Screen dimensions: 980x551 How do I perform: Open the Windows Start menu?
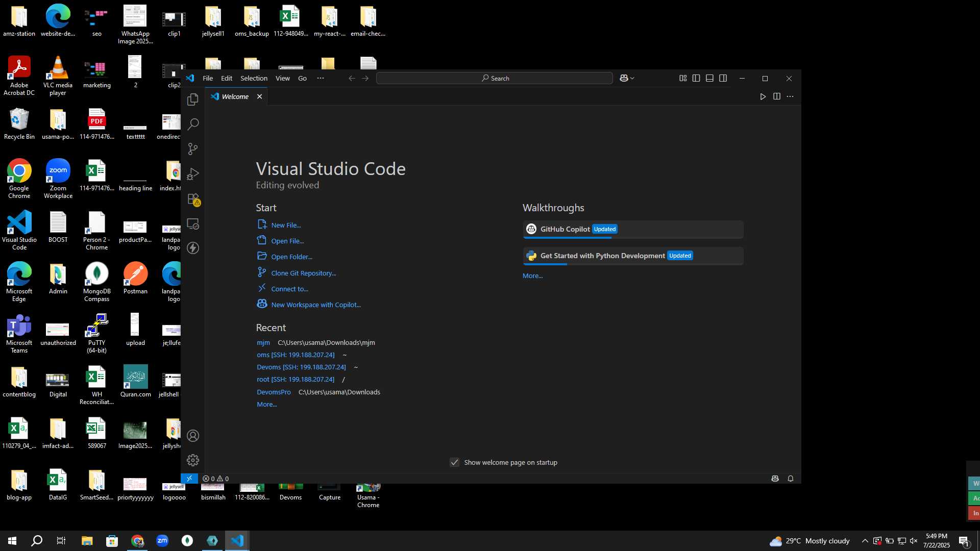pos(12,541)
